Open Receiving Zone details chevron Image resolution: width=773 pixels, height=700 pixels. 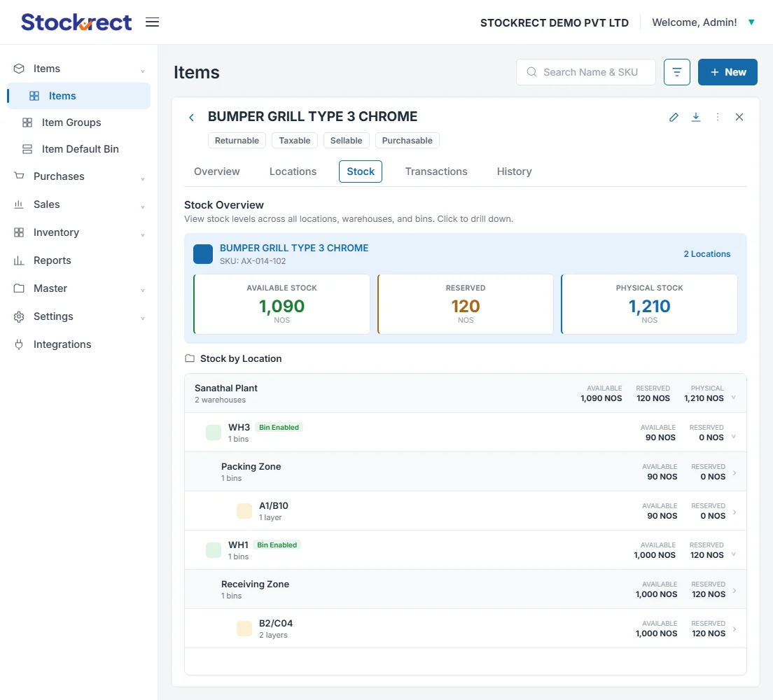coord(734,591)
